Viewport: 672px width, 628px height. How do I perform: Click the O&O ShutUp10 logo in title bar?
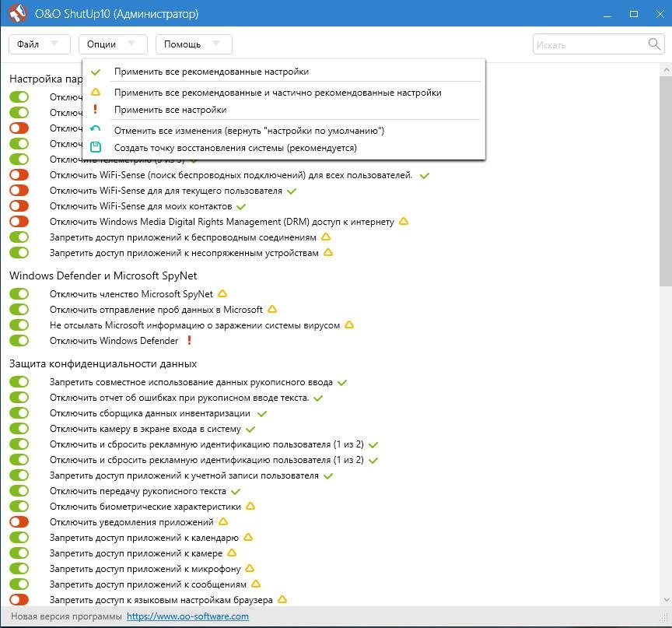18,13
